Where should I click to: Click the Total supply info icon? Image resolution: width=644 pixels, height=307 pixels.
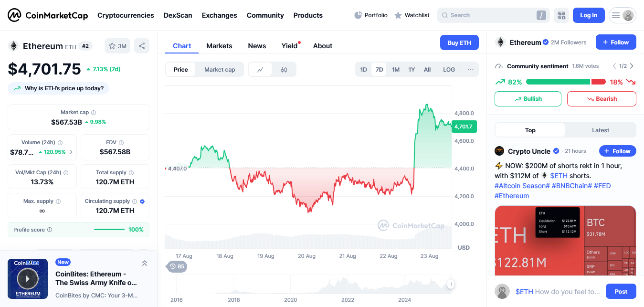[131, 173]
